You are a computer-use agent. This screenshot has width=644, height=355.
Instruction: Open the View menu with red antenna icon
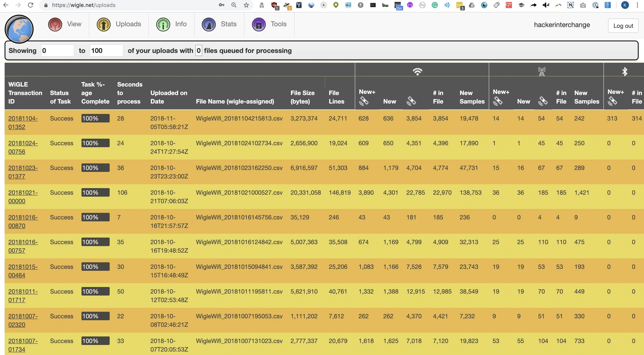(65, 24)
